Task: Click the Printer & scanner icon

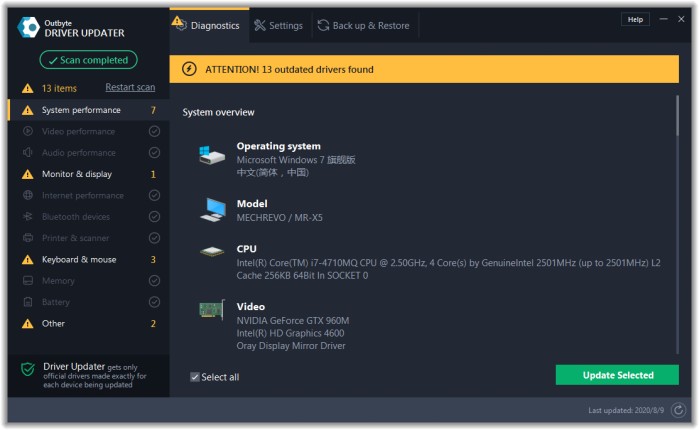Action: click(x=28, y=238)
